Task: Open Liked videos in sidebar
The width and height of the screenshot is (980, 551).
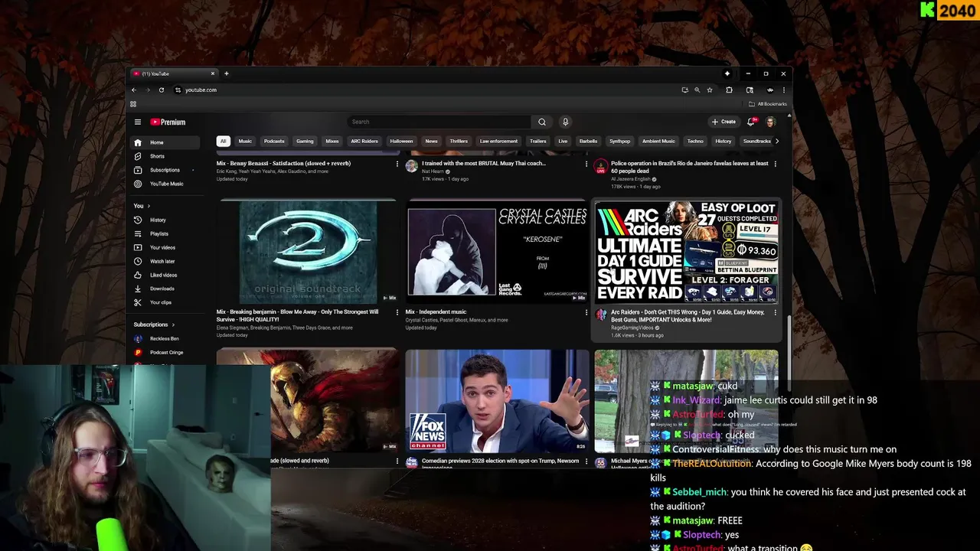Action: (x=165, y=275)
